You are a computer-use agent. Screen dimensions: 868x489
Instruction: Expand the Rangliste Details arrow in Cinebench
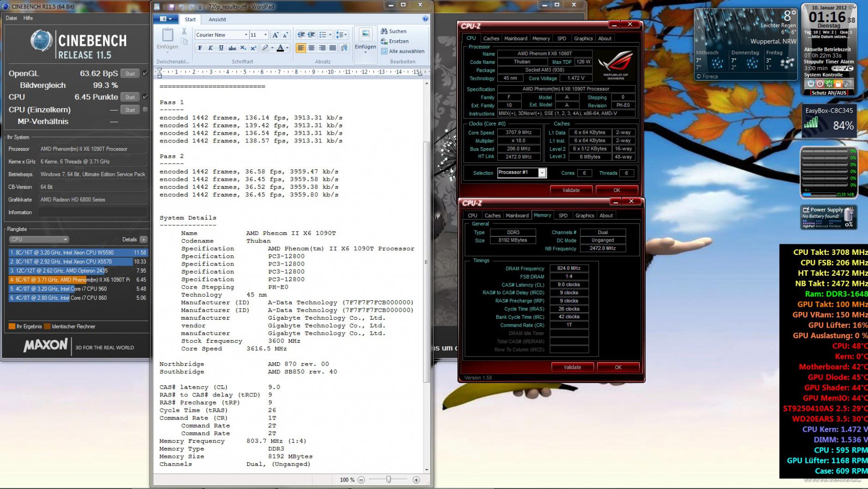pyautogui.click(x=144, y=239)
